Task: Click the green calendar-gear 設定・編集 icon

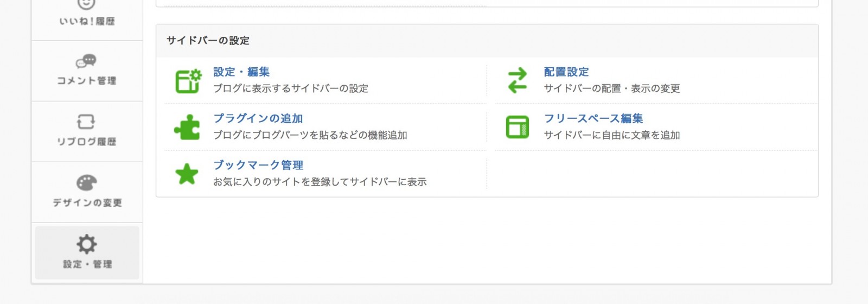Action: (x=188, y=80)
